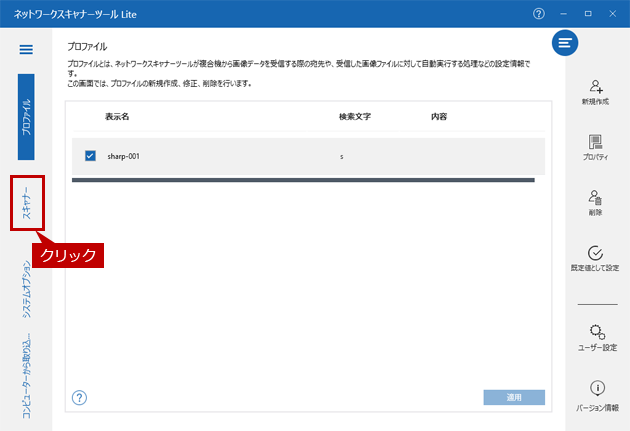Screen dimensions: 630x431
Task: Switch to the スキャナー tab
Action: tap(27, 203)
